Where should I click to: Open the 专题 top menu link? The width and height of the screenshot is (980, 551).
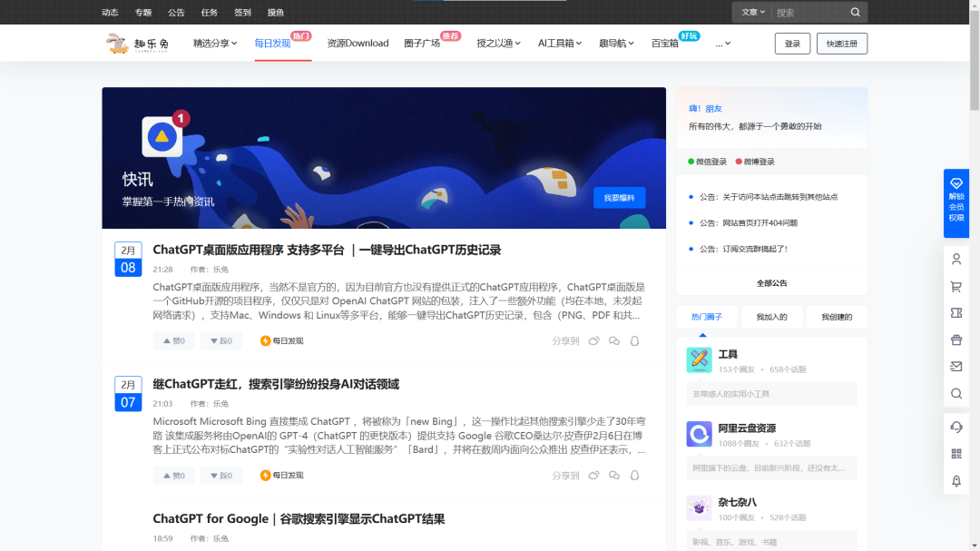click(x=143, y=13)
